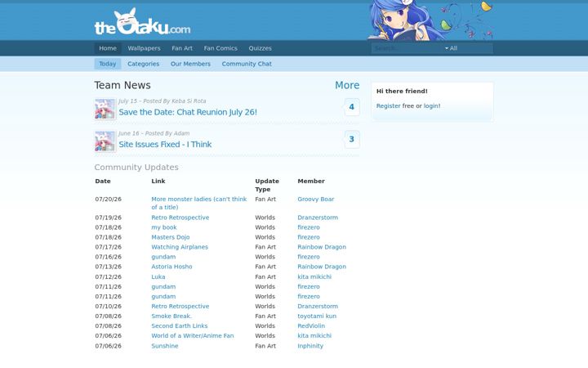Open the Community Chat tab
The image size is (588, 368).
click(x=247, y=64)
